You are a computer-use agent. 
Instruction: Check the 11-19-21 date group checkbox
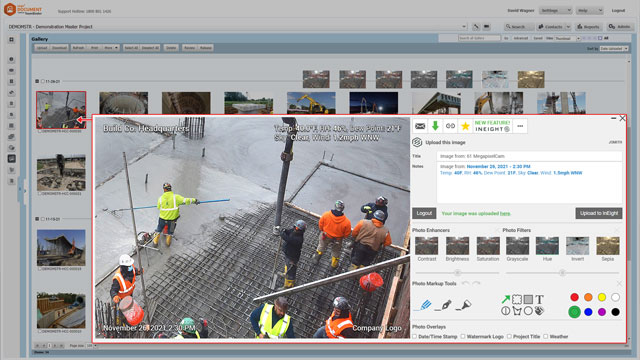click(x=42, y=219)
